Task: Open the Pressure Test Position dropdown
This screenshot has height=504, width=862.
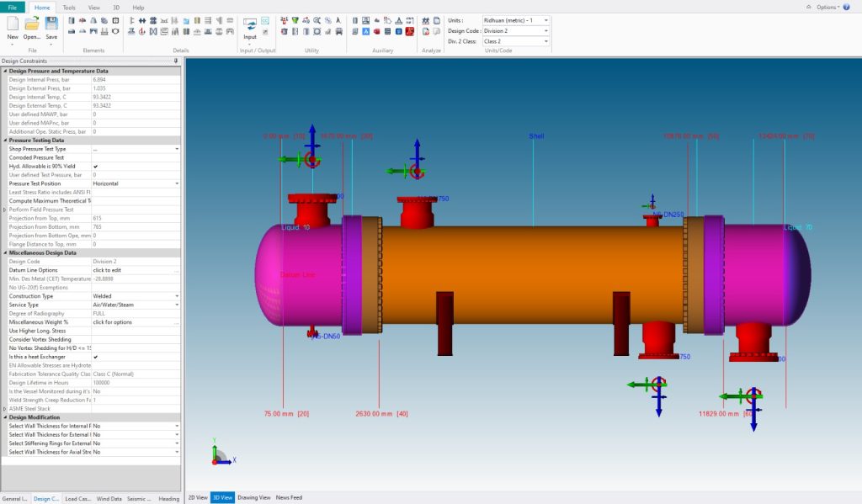Action: pyautogui.click(x=178, y=183)
